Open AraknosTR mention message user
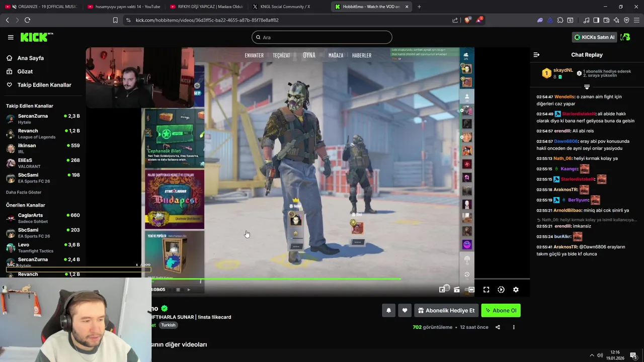Viewport: 644px width, 362px height. pyautogui.click(x=566, y=247)
